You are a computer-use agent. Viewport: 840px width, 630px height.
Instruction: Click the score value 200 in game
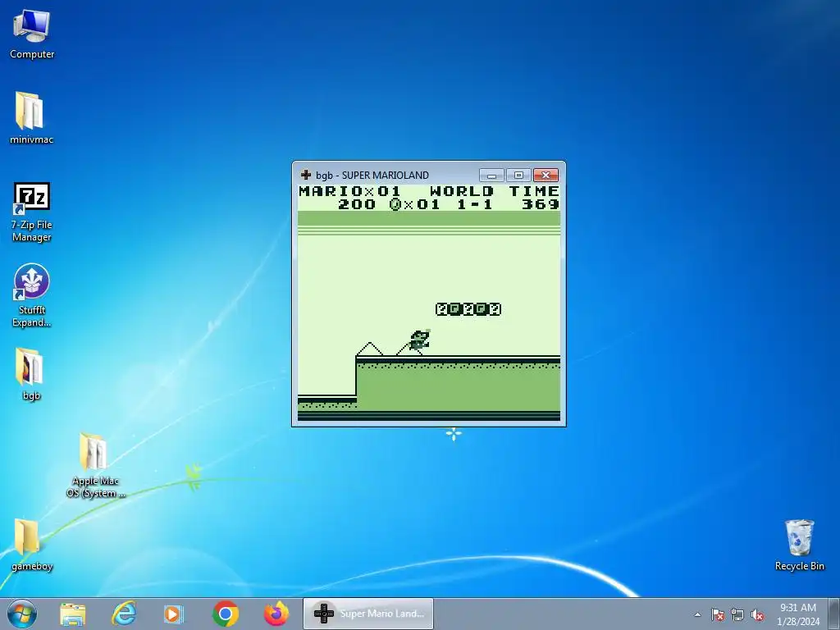click(x=356, y=204)
